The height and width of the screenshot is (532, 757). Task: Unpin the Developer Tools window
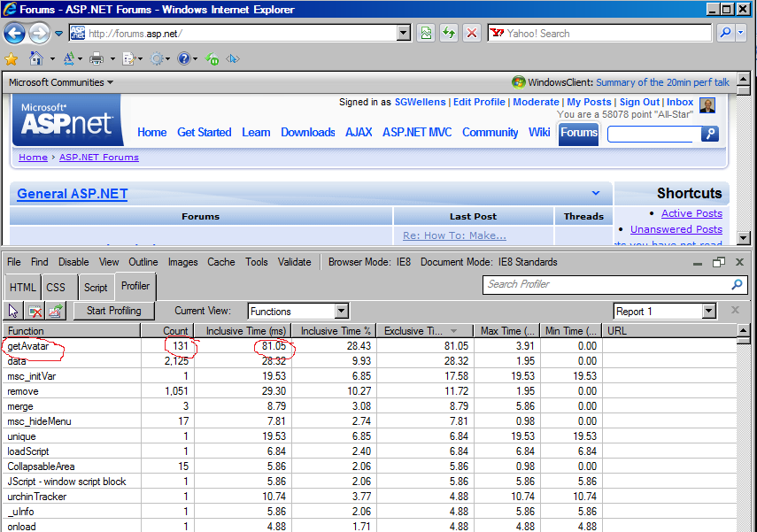point(719,262)
